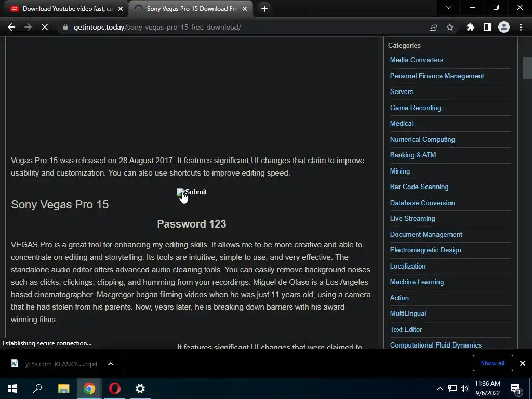Open a new tab
Screen dimensions: 532x399
[264, 9]
